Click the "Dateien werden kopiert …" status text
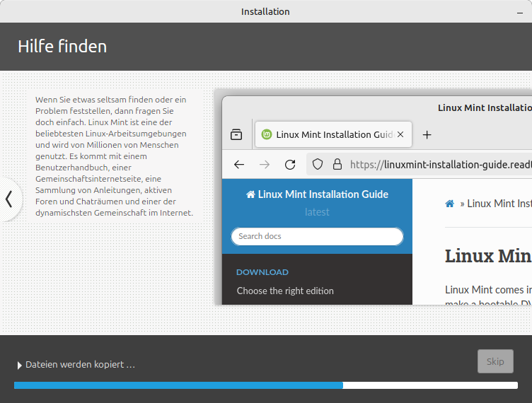The width and height of the screenshot is (532, 403). tap(81, 365)
